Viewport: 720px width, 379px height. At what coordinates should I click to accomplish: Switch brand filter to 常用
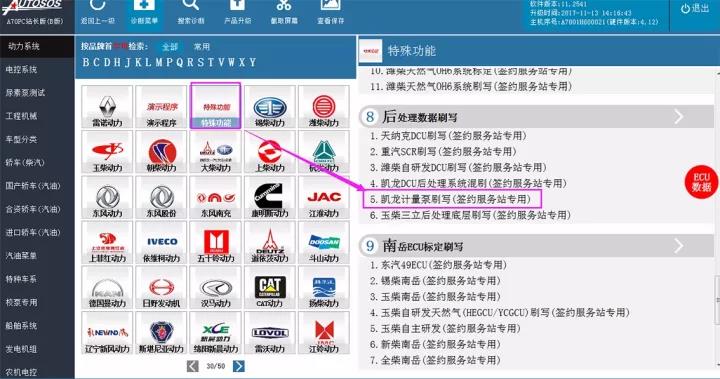click(202, 47)
